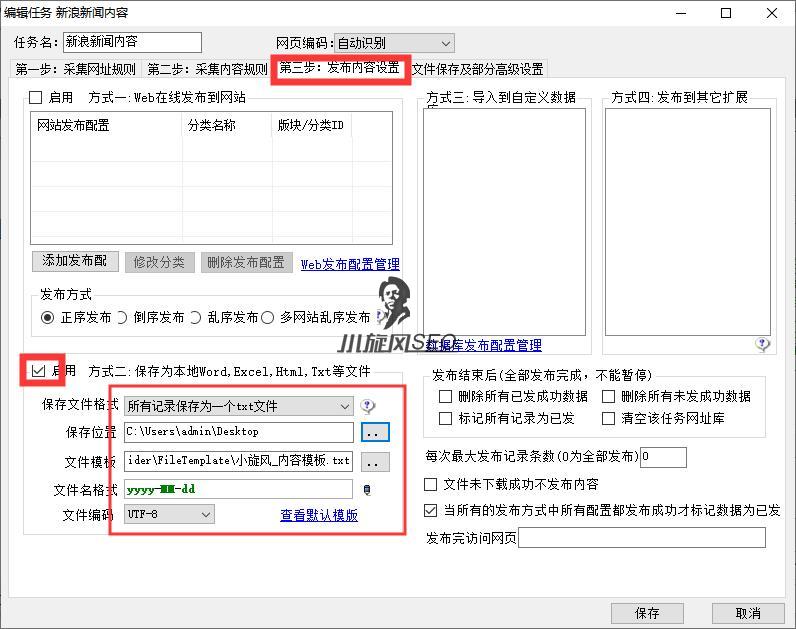Viewport: 796px width, 629px height.
Task: Toggle 方式二 保存为本地文件 启用 checkbox
Action: pos(38,371)
